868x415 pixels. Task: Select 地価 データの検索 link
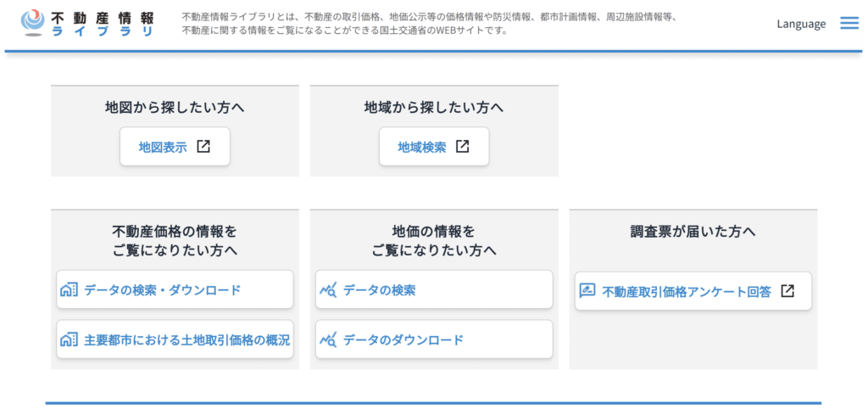(x=380, y=290)
